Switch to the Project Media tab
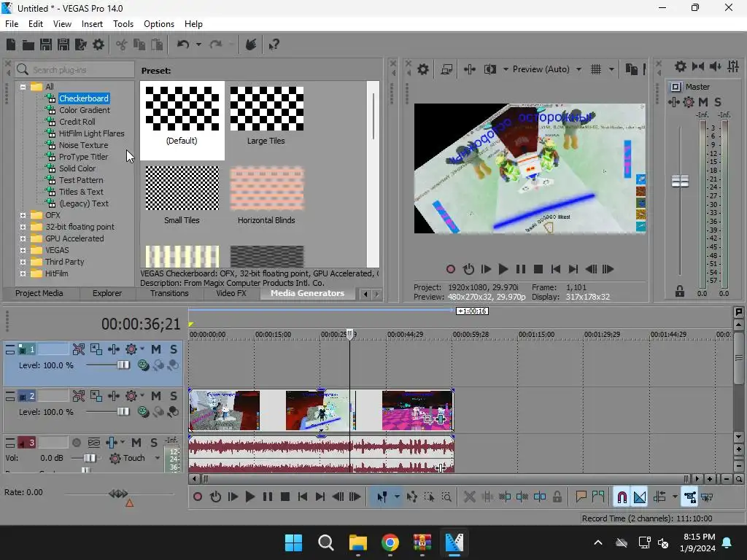 (x=39, y=293)
